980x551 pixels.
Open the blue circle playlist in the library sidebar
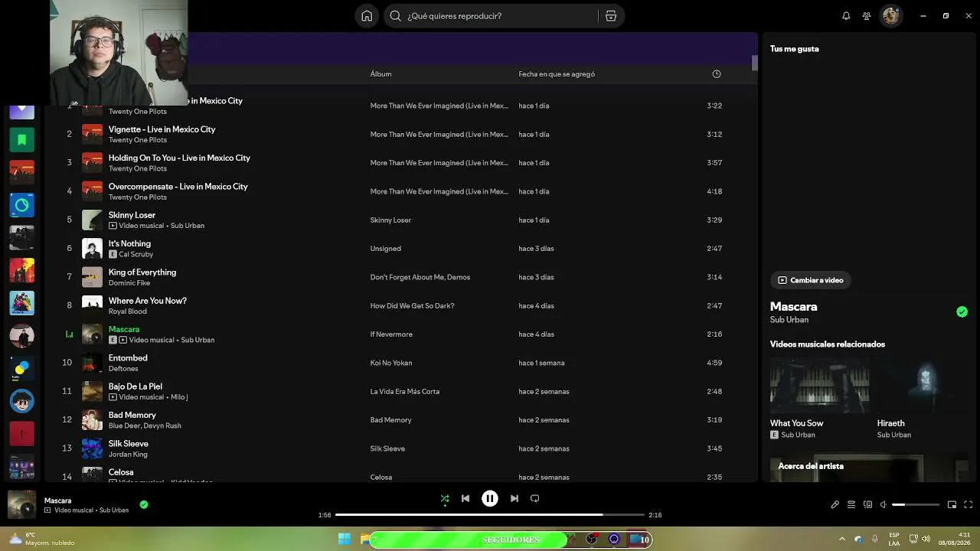(21, 205)
